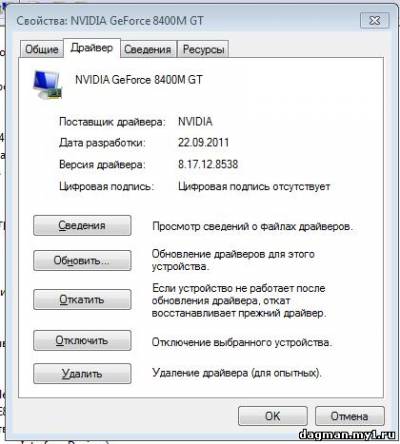Click the Сведения driver files button
This screenshot has height=444, width=400.
click(82, 226)
